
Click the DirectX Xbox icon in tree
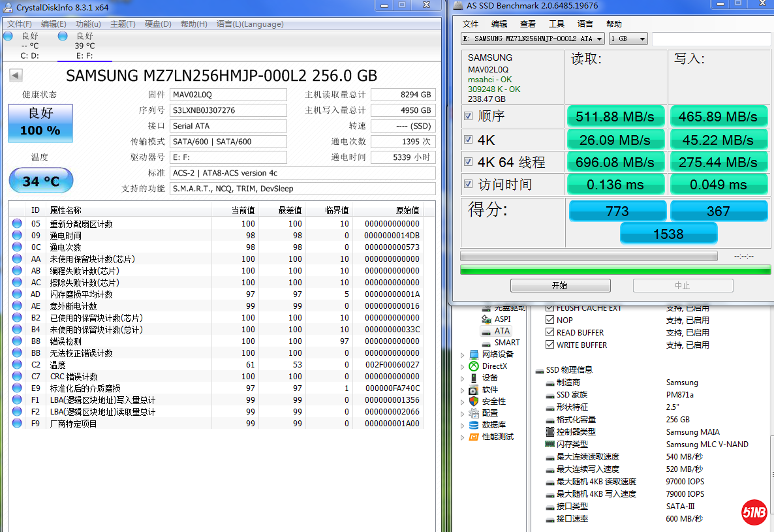point(474,366)
